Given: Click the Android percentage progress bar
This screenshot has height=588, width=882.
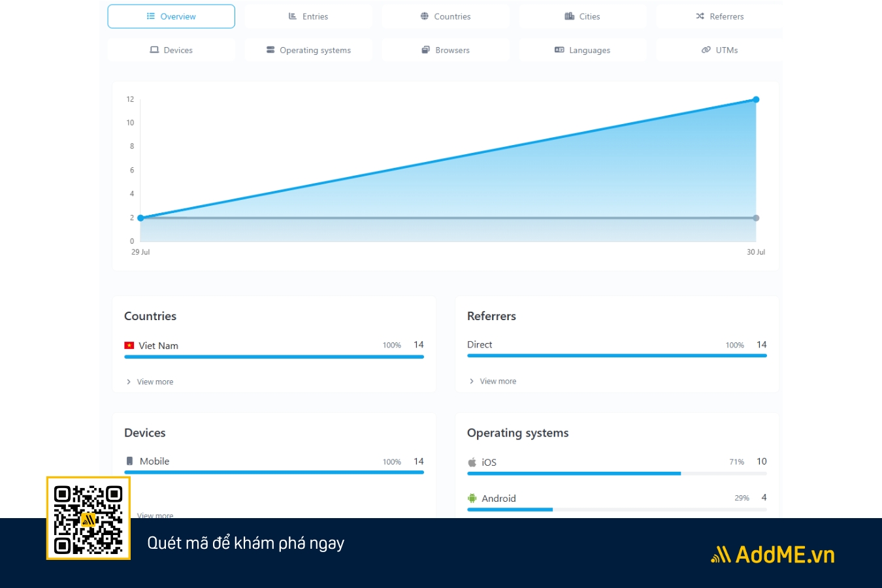Looking at the screenshot, I should coord(617,509).
